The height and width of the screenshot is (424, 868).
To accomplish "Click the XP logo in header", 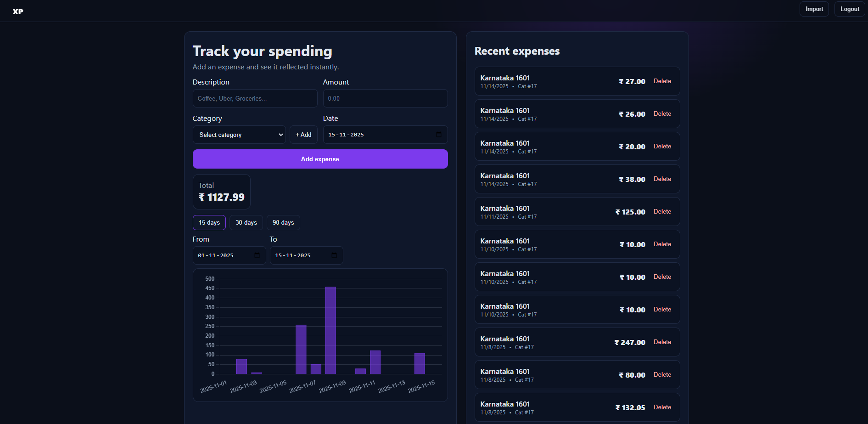I will click(x=18, y=11).
